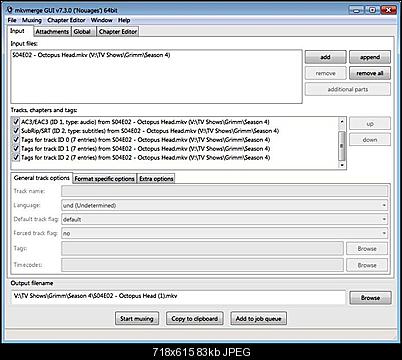Click the Start muxing button
This screenshot has height=360, width=402.
pos(137,318)
